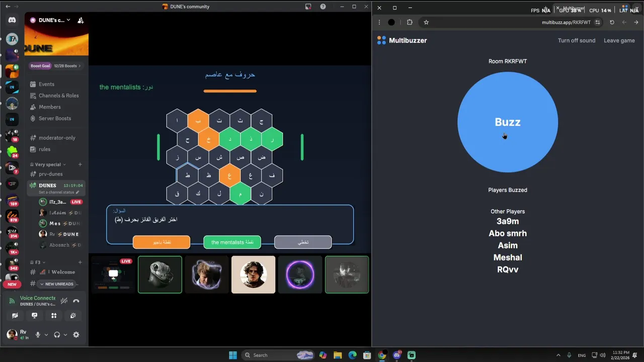
Task: Select Mes in voice member list
Action: point(60,223)
